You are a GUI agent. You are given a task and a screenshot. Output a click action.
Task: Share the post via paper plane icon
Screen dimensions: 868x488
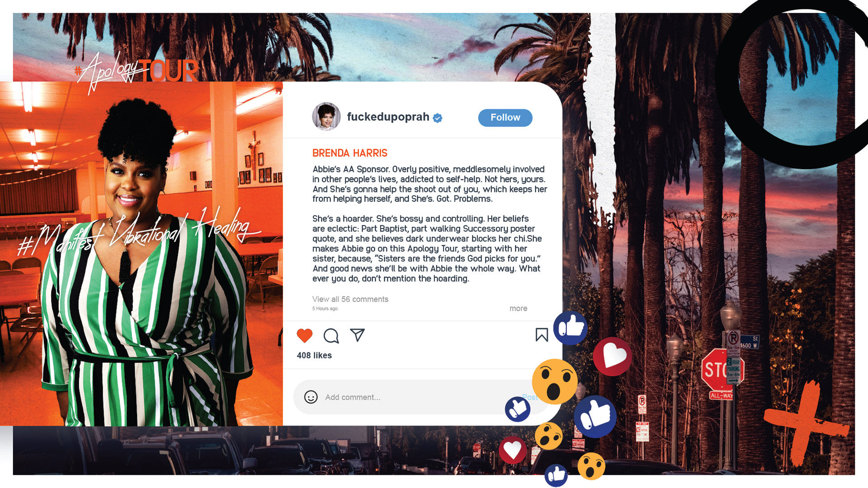357,335
